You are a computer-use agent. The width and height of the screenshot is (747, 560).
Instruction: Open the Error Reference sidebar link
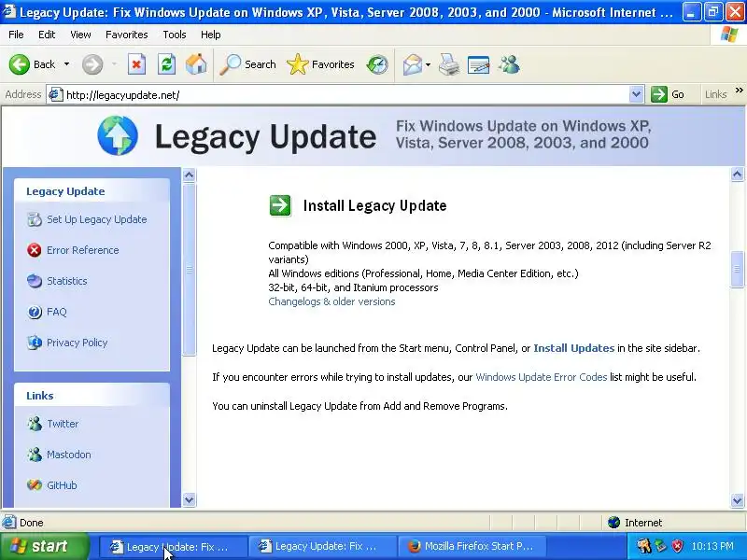click(x=83, y=250)
